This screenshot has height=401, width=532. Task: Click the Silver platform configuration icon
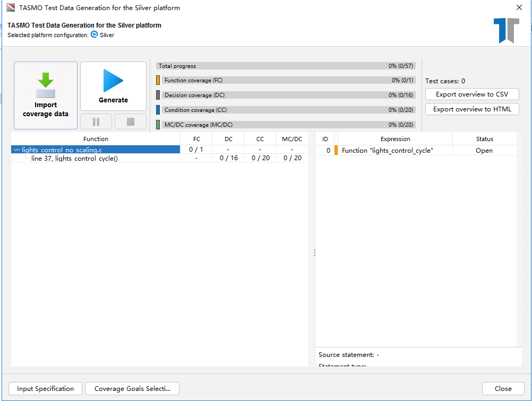[95, 34]
